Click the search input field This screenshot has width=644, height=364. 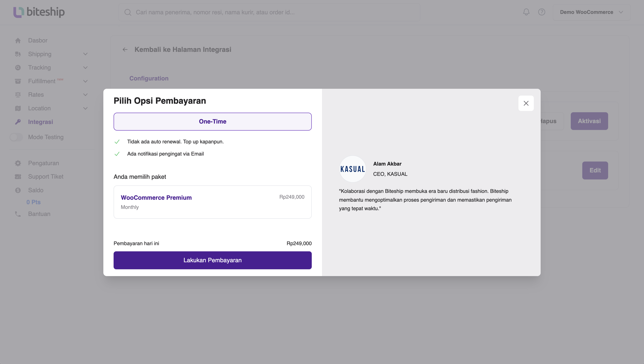tap(269, 12)
